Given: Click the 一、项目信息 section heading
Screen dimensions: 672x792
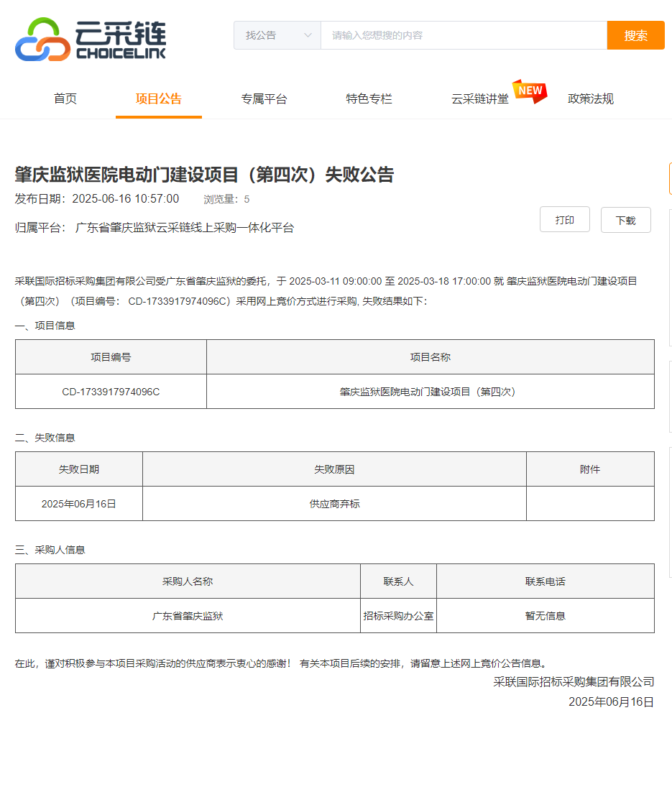Looking at the screenshot, I should click(45, 326).
